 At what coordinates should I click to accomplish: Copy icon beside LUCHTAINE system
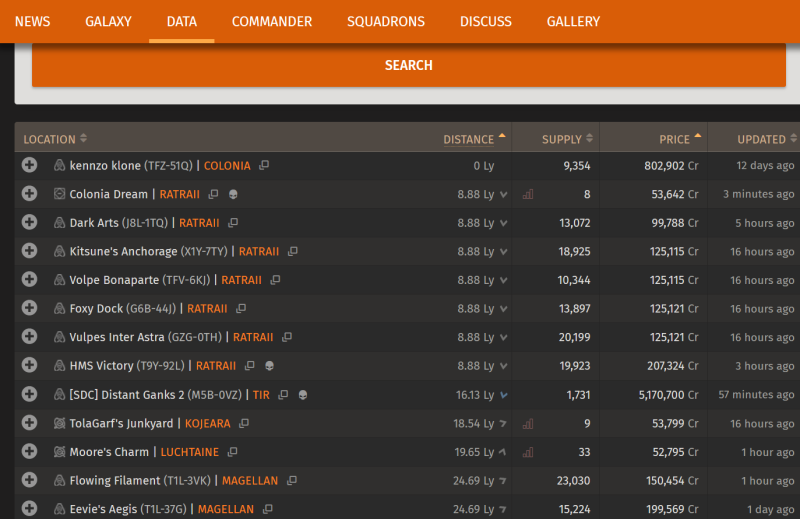click(x=232, y=452)
